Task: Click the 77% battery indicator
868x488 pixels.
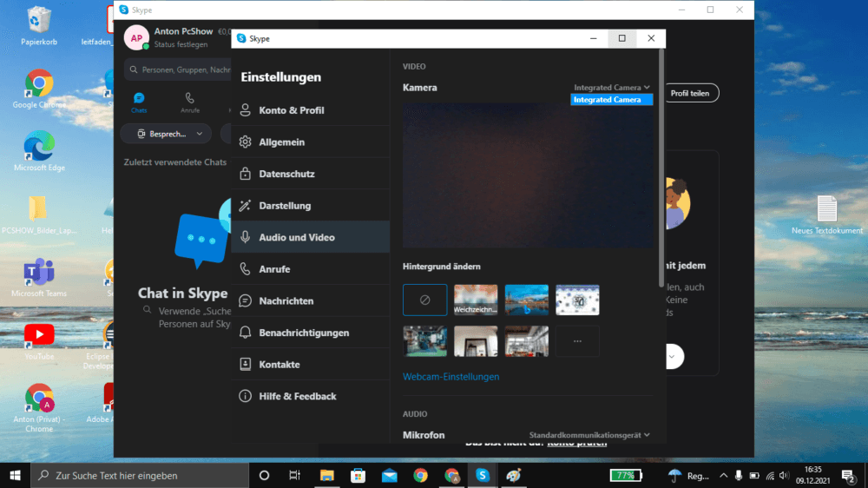Action: (626, 475)
